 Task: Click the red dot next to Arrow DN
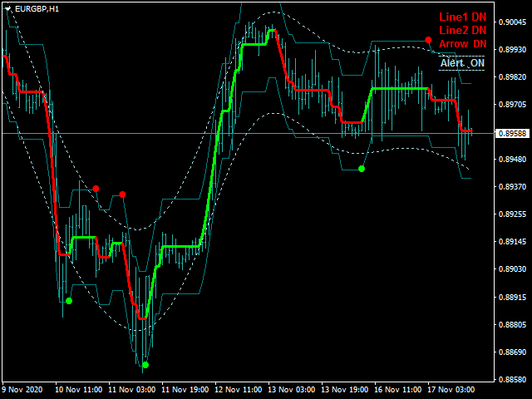click(x=428, y=40)
